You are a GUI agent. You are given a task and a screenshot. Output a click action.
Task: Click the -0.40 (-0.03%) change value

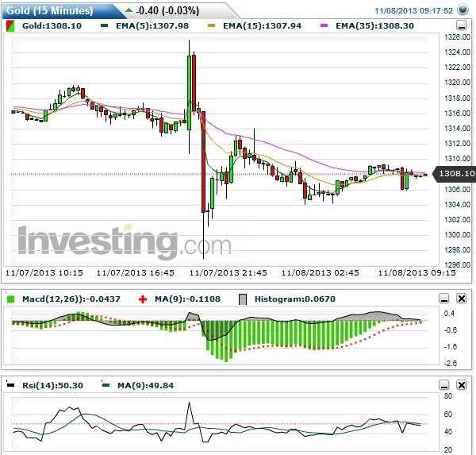pos(167,11)
